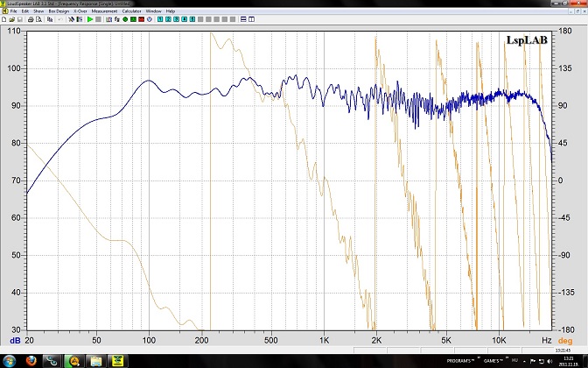Open Print Preview from the toolbar
This screenshot has height=368, width=588.
[x=38, y=19]
